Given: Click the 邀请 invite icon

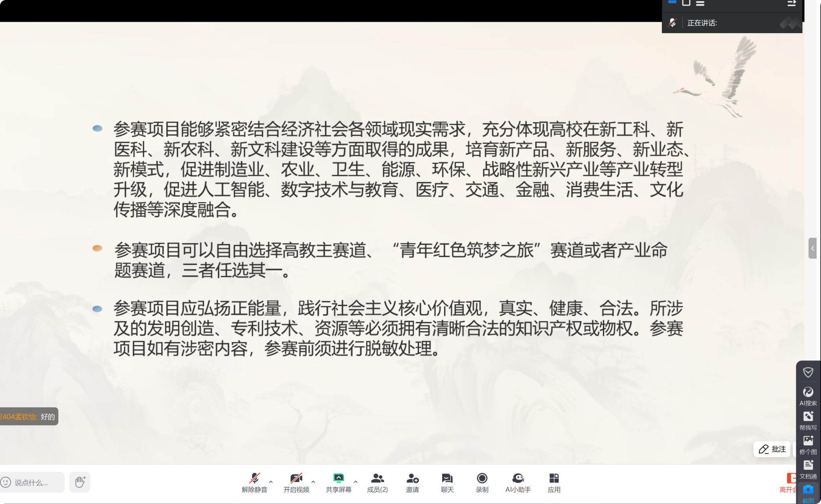Looking at the screenshot, I should coord(412,482).
